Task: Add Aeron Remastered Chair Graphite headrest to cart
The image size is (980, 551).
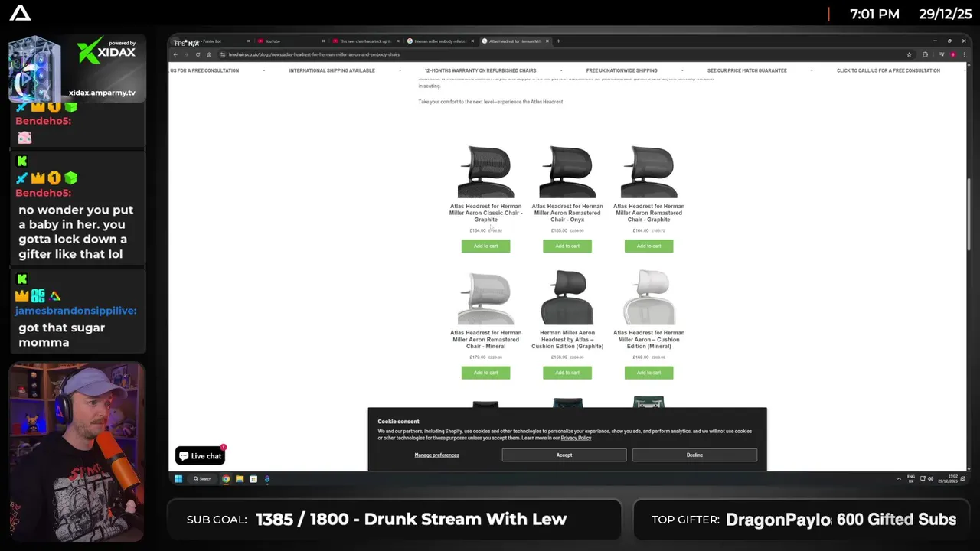Action: (x=648, y=246)
